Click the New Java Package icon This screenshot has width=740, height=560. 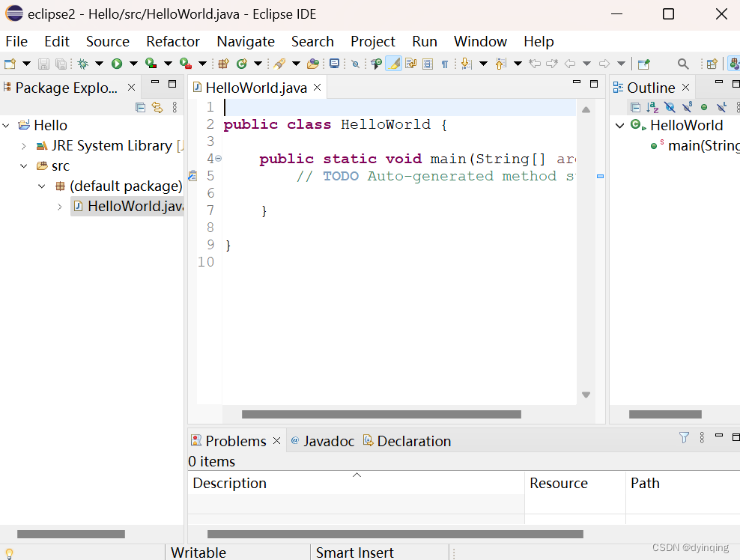pyautogui.click(x=223, y=64)
